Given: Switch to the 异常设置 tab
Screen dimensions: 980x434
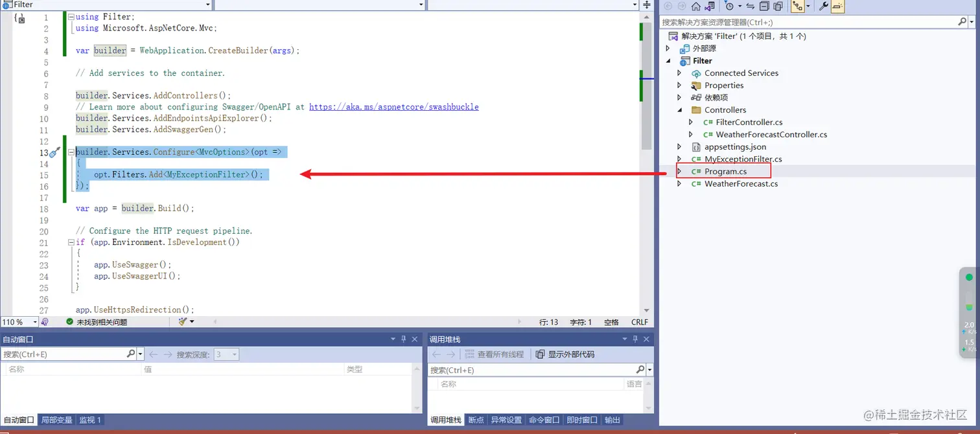Looking at the screenshot, I should [506, 420].
